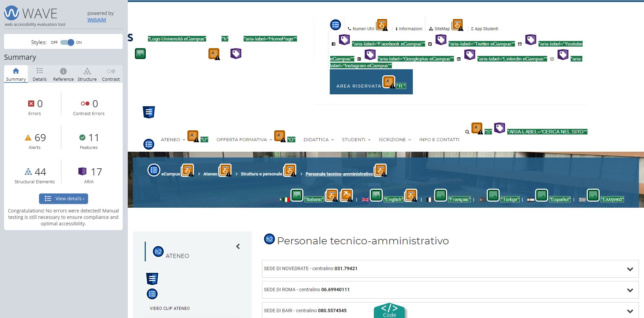Click the WAVE linked image icon under logo
644x318 pixels.
pyautogui.click(x=140, y=54)
